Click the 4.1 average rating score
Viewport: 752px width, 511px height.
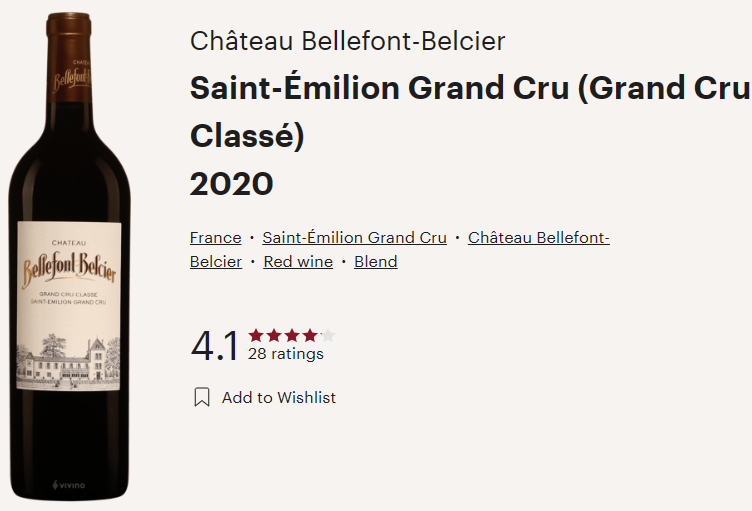point(215,346)
